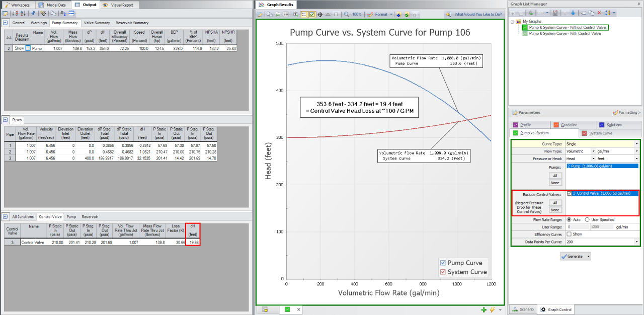Open Output Control with the first Output toolbar icon

[5, 14]
